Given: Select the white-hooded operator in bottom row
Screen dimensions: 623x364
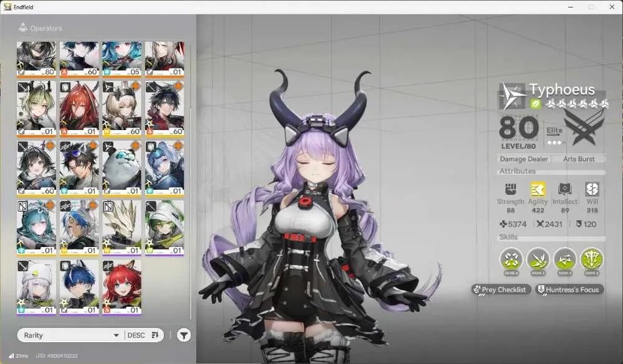Looking at the screenshot, I should point(36,287).
